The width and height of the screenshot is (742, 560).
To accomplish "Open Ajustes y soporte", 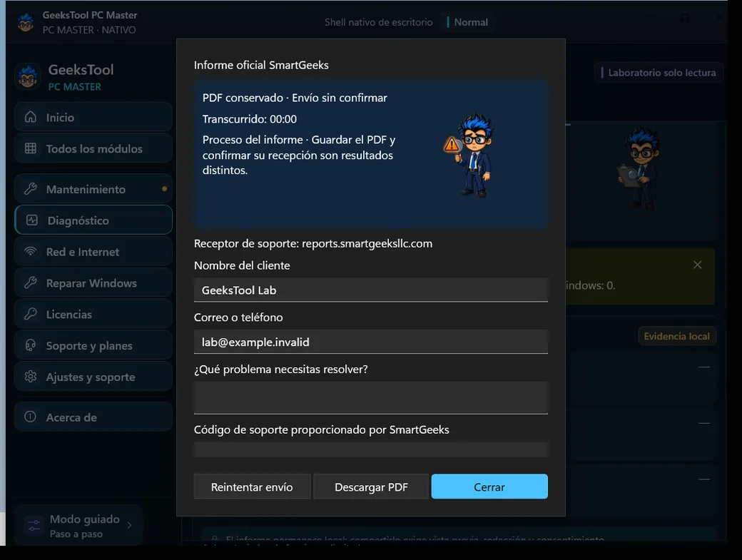I will click(x=93, y=377).
